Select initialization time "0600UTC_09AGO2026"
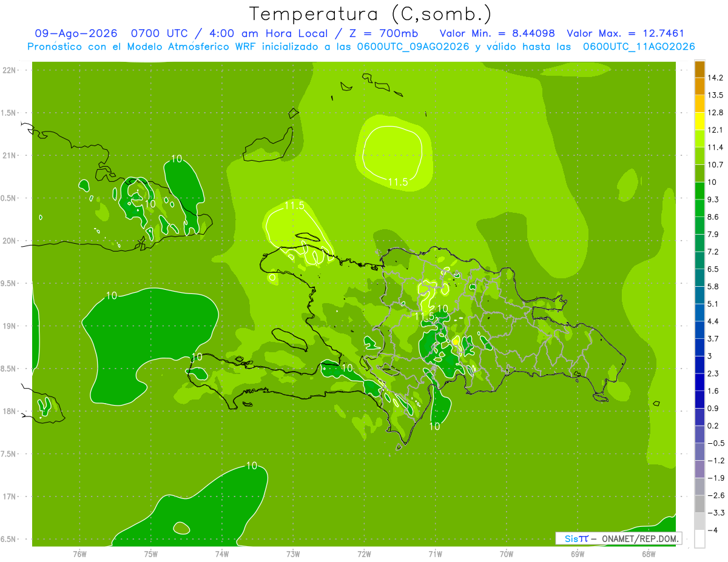This screenshot has height=562, width=728. pos(413,47)
